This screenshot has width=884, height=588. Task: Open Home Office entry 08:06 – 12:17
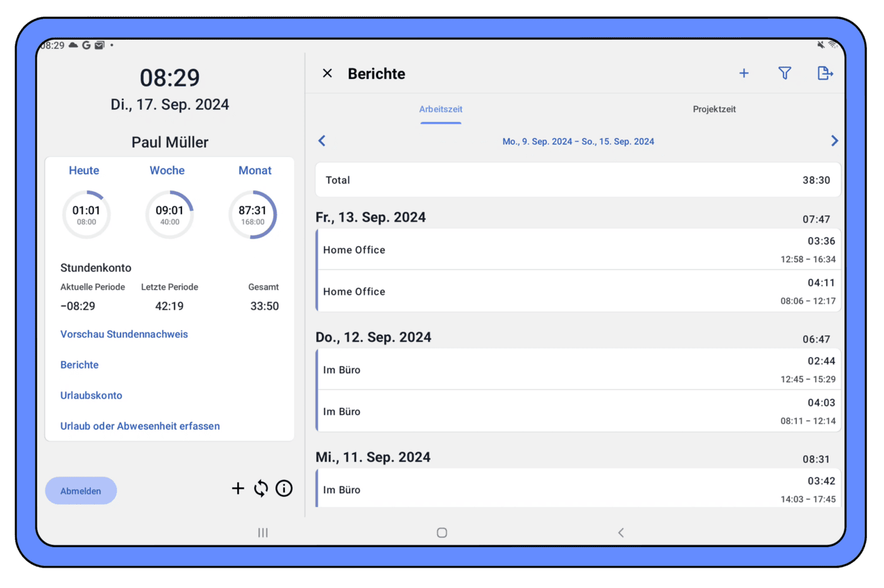578,291
